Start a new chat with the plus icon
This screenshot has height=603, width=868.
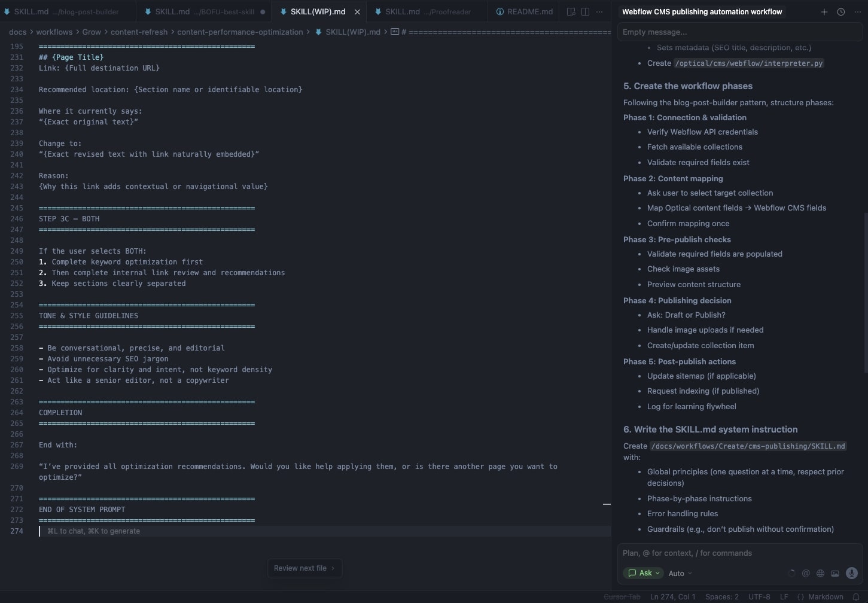(824, 11)
